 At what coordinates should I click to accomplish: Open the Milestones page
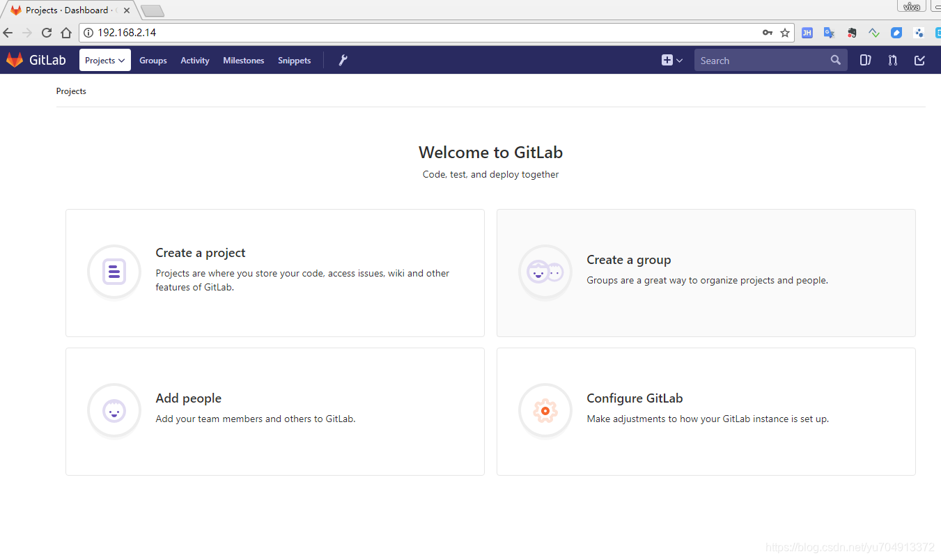point(244,61)
